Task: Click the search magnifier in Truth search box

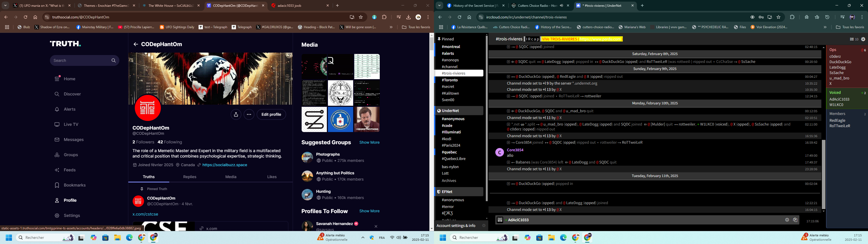Action: point(114,61)
